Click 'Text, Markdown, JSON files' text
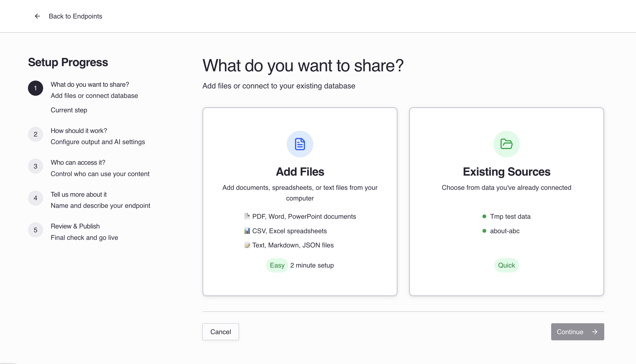 click(x=293, y=245)
